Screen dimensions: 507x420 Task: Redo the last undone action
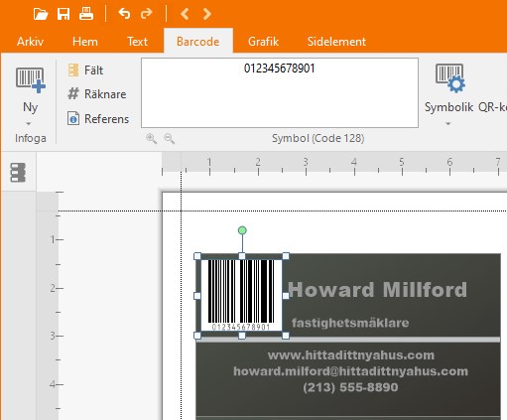click(146, 14)
